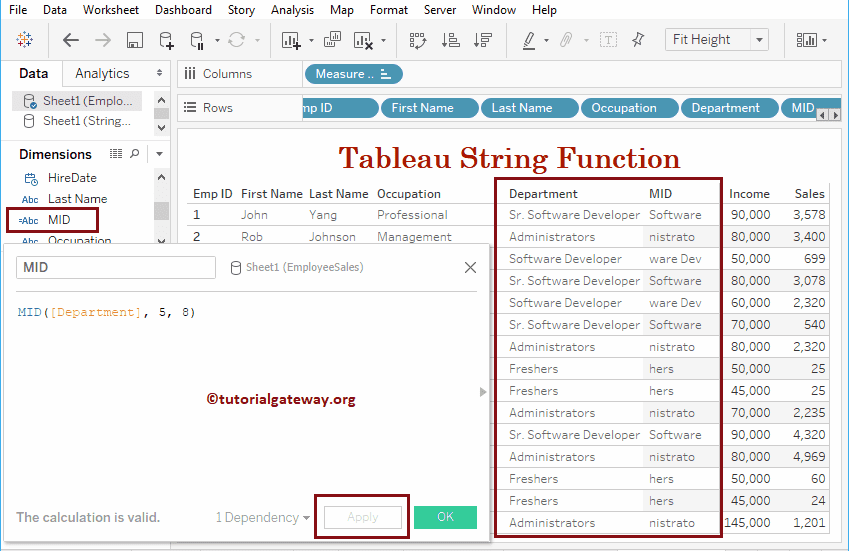
Task: Expand the function list side arrow
Action: [483, 392]
